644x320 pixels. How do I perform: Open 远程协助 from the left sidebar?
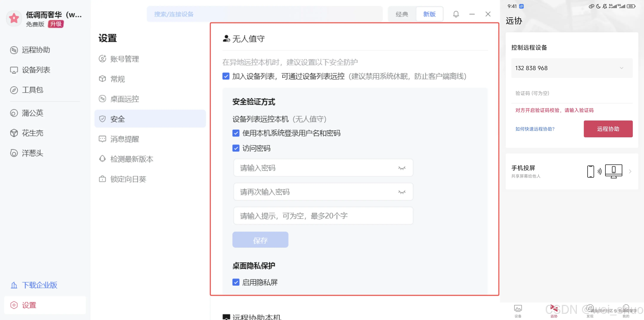(x=36, y=50)
